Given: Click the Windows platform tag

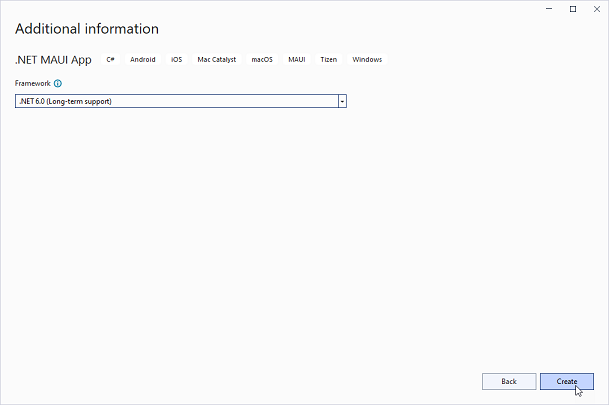Looking at the screenshot, I should click(x=367, y=60).
